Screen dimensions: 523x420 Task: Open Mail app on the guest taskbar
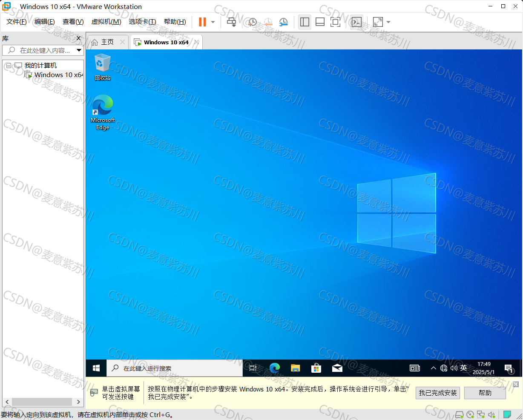[337, 368]
